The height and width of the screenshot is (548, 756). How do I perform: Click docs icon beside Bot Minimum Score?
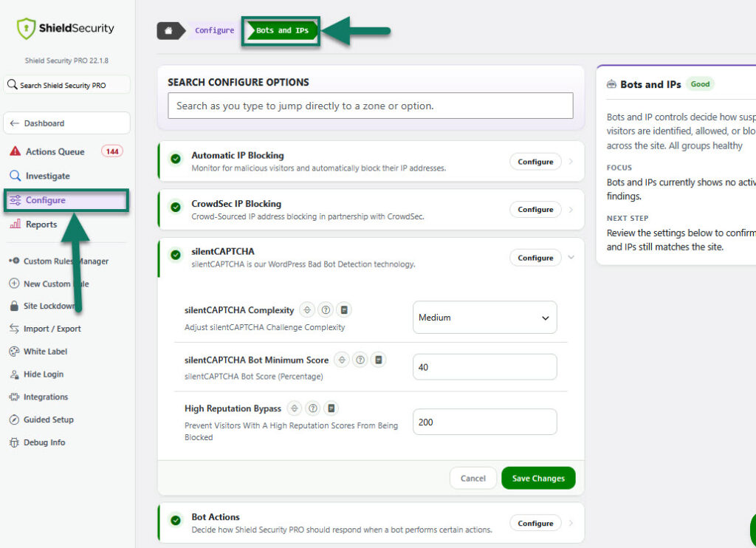379,360
